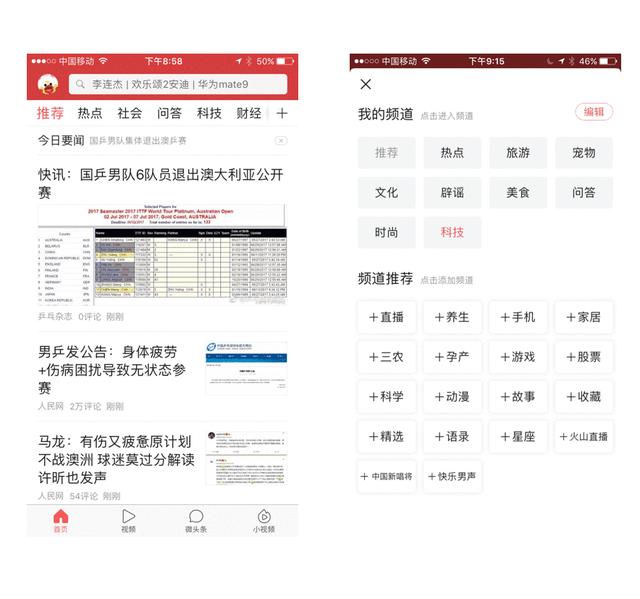This screenshot has height=599, width=640.
Task: Switch to the 科技 tab
Action: pos(209,113)
